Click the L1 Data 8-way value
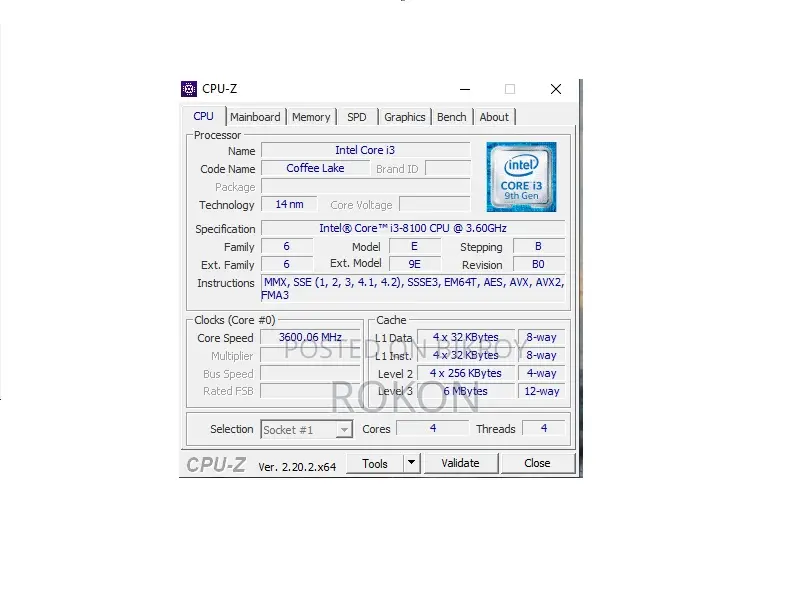811x601 pixels. (x=542, y=337)
